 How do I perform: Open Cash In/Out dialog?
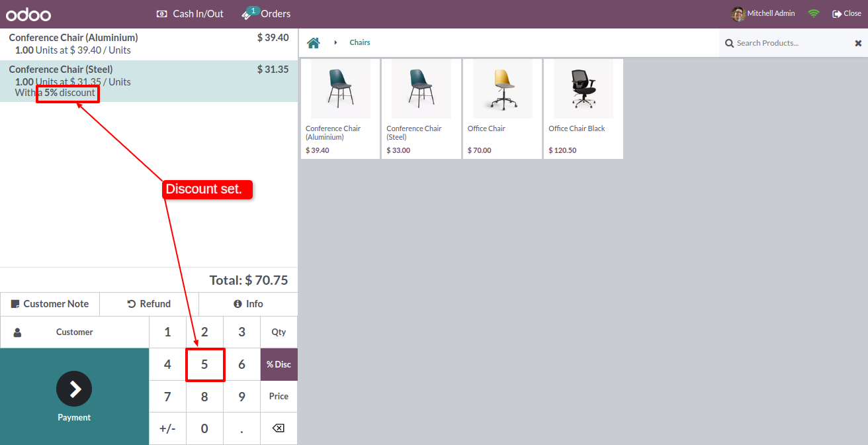(190, 14)
